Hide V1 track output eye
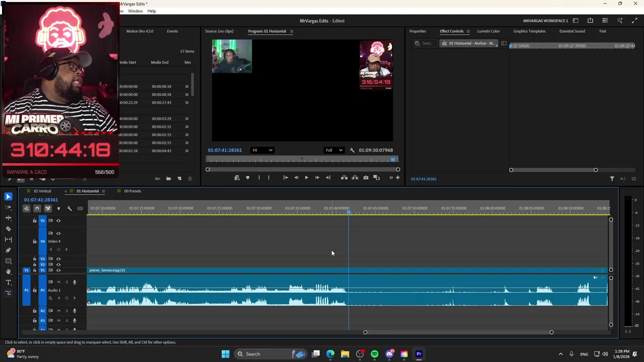The image size is (644, 362). (x=58, y=270)
